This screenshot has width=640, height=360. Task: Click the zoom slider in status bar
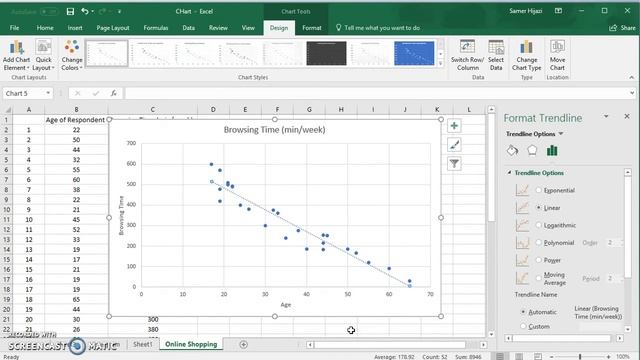click(580, 356)
